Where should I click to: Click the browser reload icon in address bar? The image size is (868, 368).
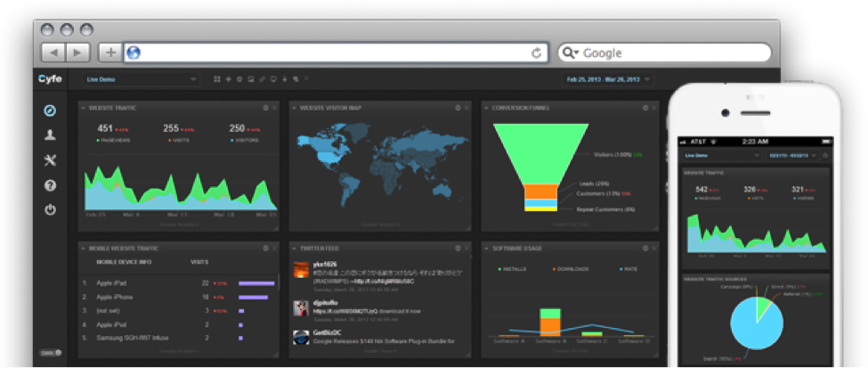(536, 53)
